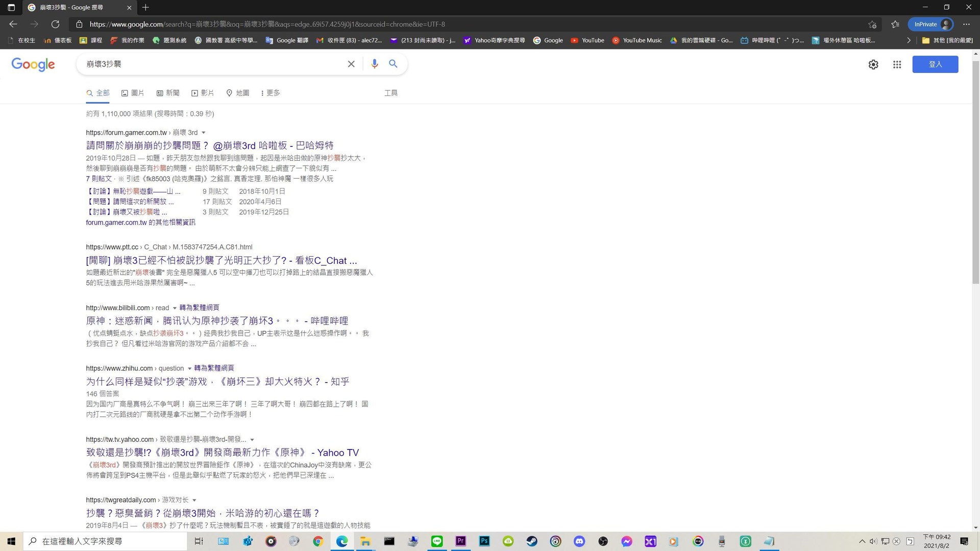980x551 pixels.
Task: Click 轉為繁體網頁 for the bilibili result
Action: click(x=199, y=308)
